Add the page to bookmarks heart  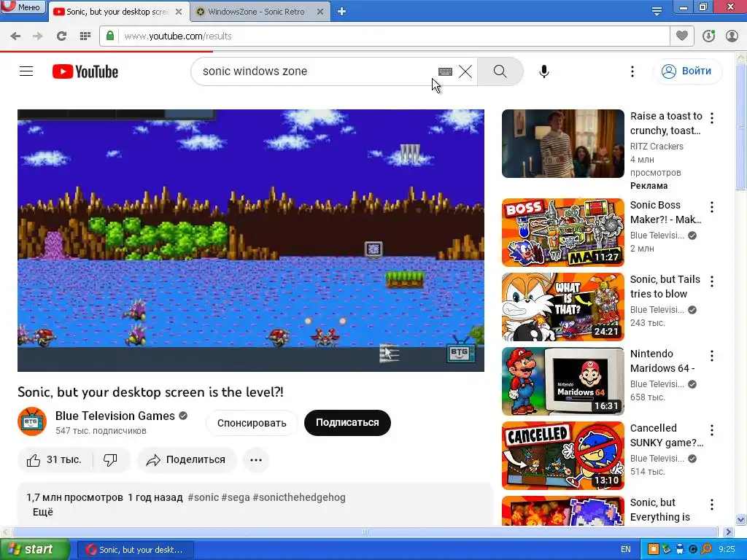pyautogui.click(x=682, y=36)
